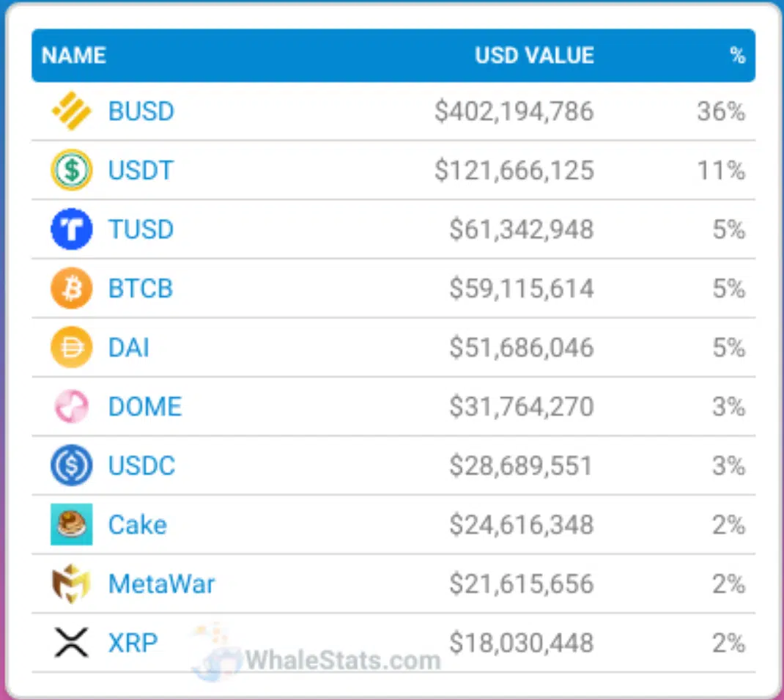The width and height of the screenshot is (784, 700).
Task: Click the TUSD blue icon
Action: pyautogui.click(x=71, y=229)
